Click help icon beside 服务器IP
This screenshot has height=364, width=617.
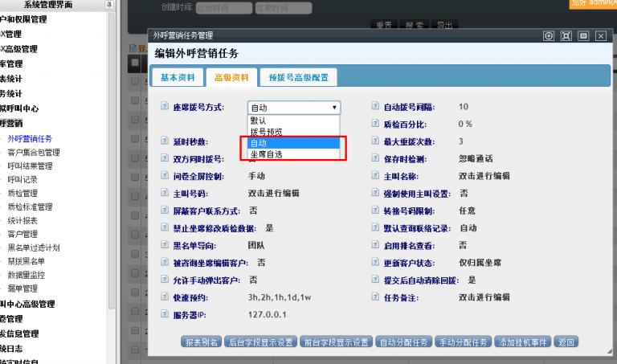coord(165,315)
